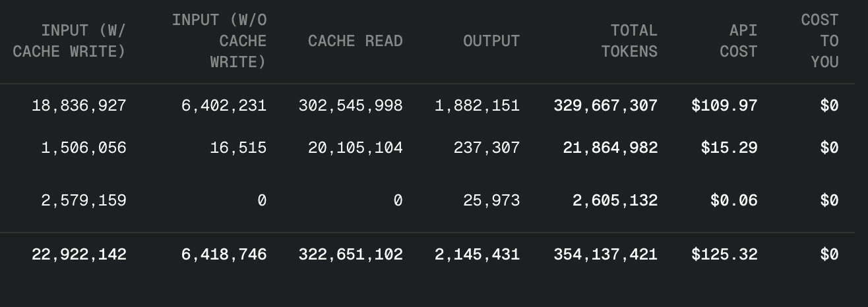Select the OUTPUT column header
868x307 pixels.
491,41
